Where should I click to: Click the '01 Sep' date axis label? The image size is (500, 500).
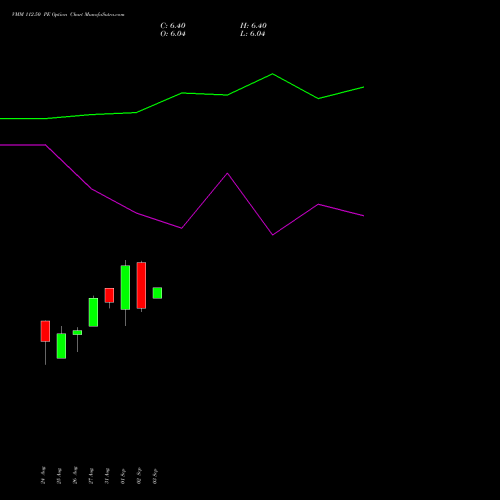click(x=123, y=476)
